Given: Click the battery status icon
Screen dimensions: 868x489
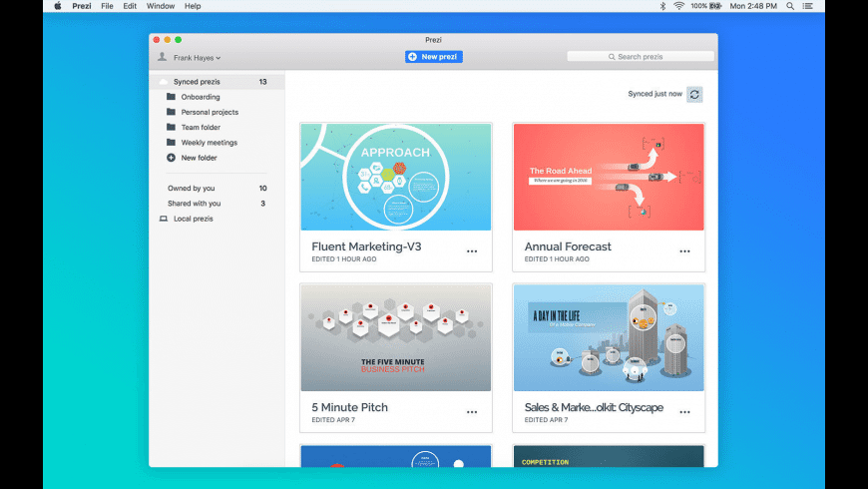Looking at the screenshot, I should (715, 6).
